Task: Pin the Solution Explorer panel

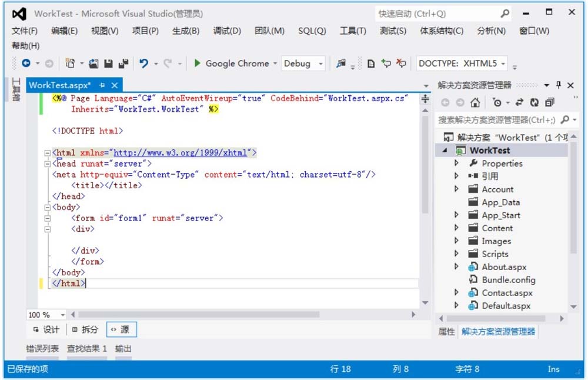Action: (x=559, y=85)
